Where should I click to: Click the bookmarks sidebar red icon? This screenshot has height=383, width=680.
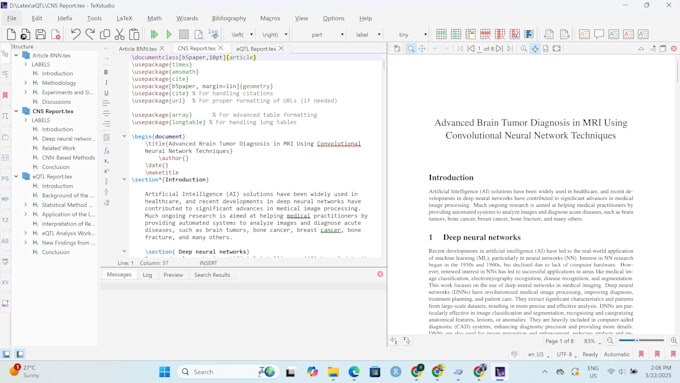pyautogui.click(x=5, y=95)
